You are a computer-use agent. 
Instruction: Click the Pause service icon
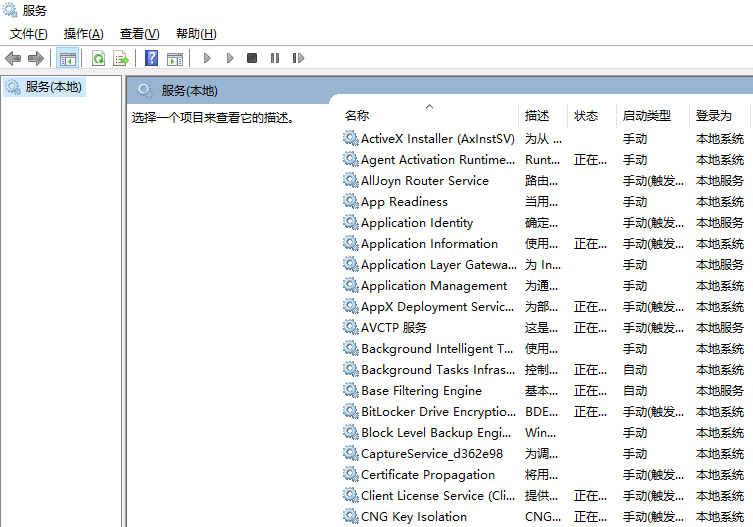[x=275, y=58]
